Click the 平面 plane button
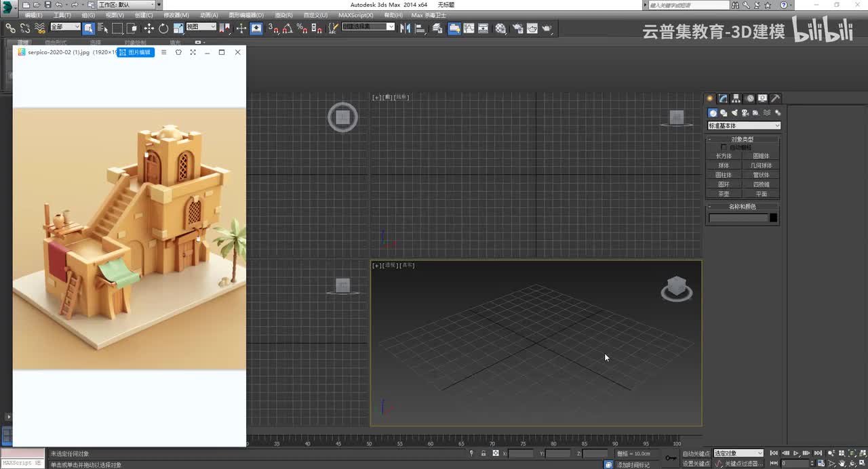868x469 pixels. (761, 194)
